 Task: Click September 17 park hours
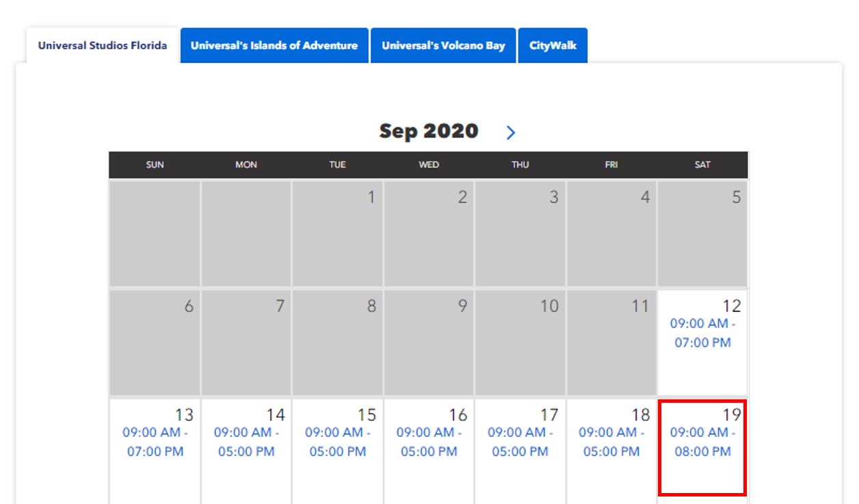[520, 442]
